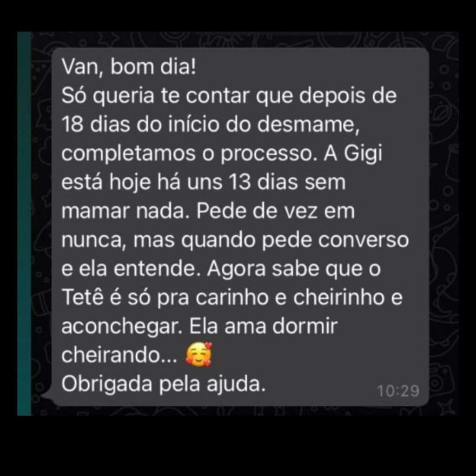Click the doodle wallpaper right of the bubble

coord(443,224)
